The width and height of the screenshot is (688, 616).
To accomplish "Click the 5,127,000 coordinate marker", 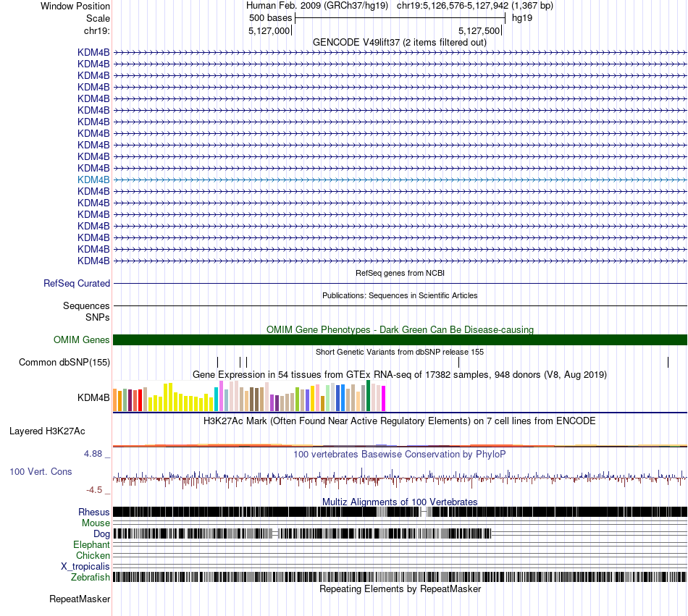I will [269, 30].
